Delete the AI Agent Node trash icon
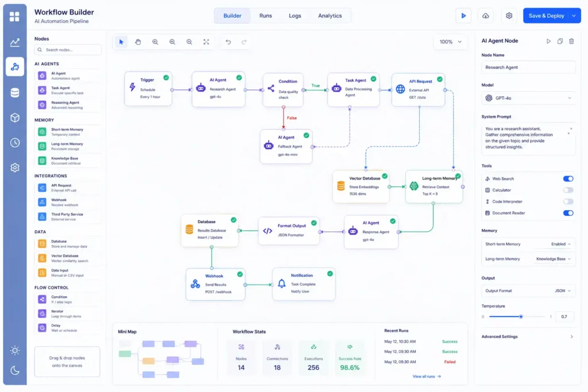This screenshot has width=588, height=392. [x=571, y=41]
